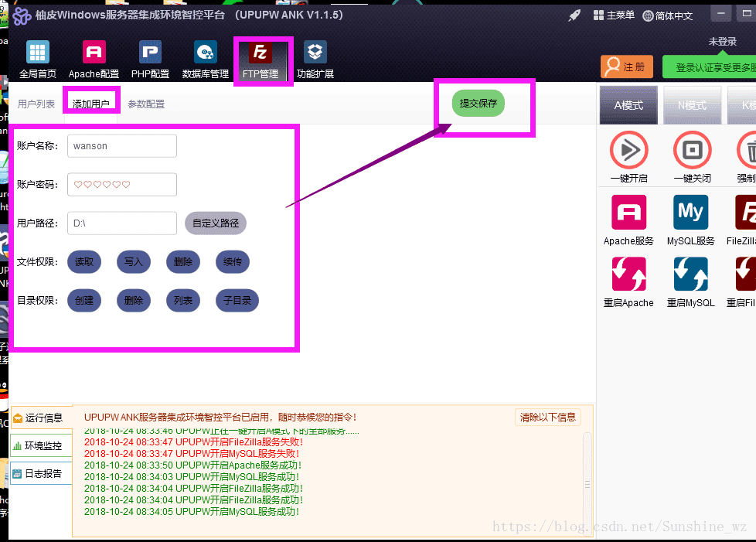The width and height of the screenshot is (756, 542).
Task: Click the UPUPW logo icon
Action: point(22,15)
